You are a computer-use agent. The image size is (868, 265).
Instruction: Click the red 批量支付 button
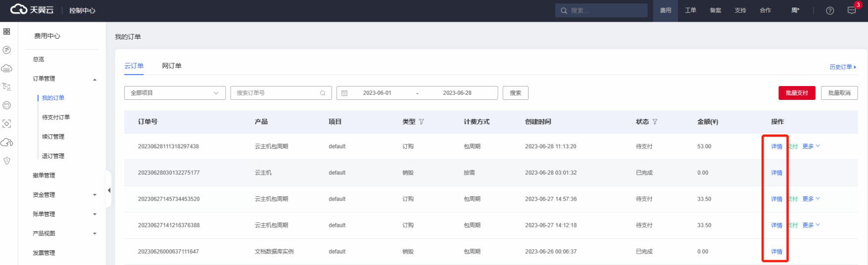pos(796,93)
